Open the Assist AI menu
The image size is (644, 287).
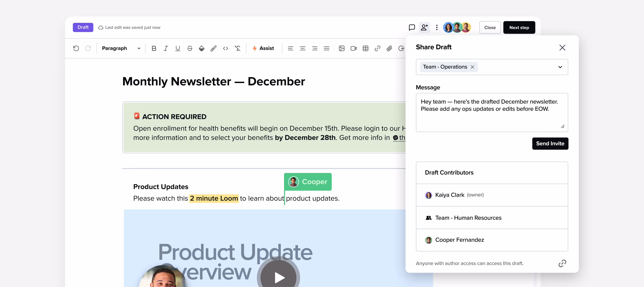point(263,48)
